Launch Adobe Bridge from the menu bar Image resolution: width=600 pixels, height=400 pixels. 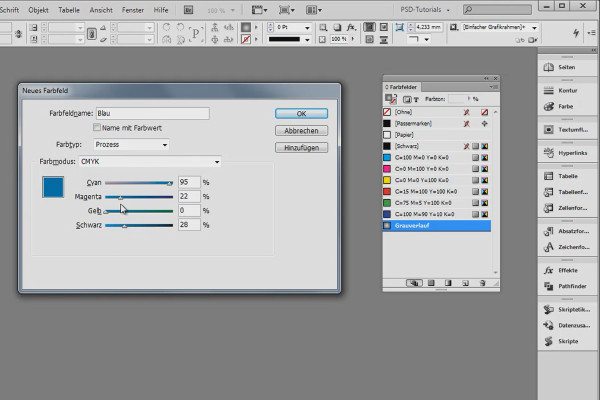(188, 10)
